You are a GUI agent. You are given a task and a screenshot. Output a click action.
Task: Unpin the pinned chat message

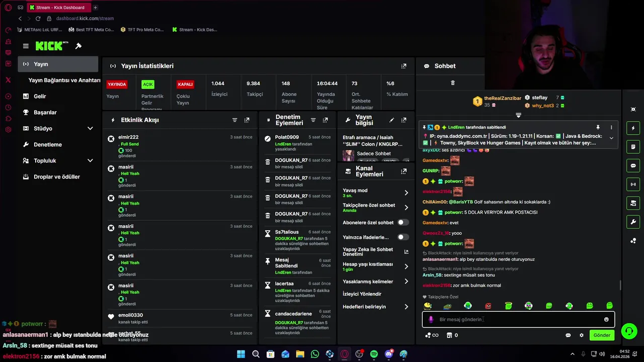tap(598, 128)
